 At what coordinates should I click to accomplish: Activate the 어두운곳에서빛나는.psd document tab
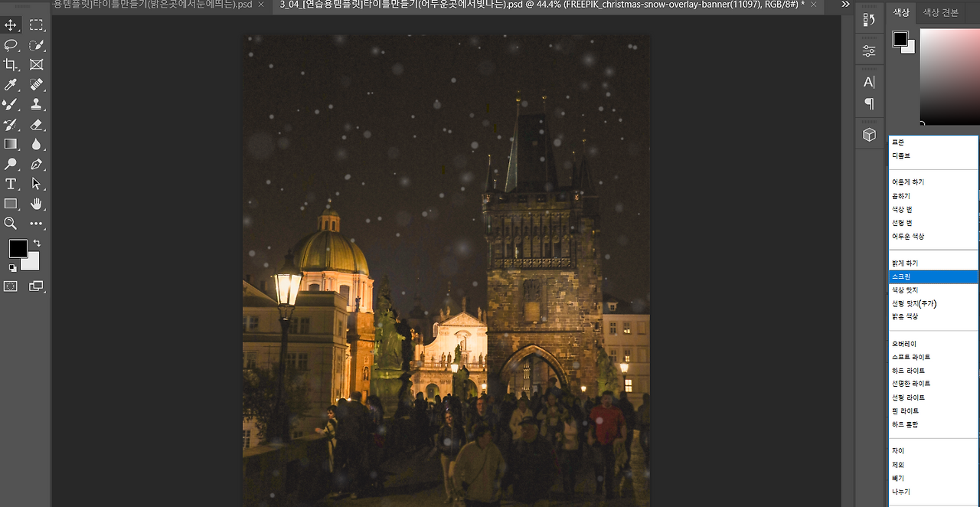point(543,5)
